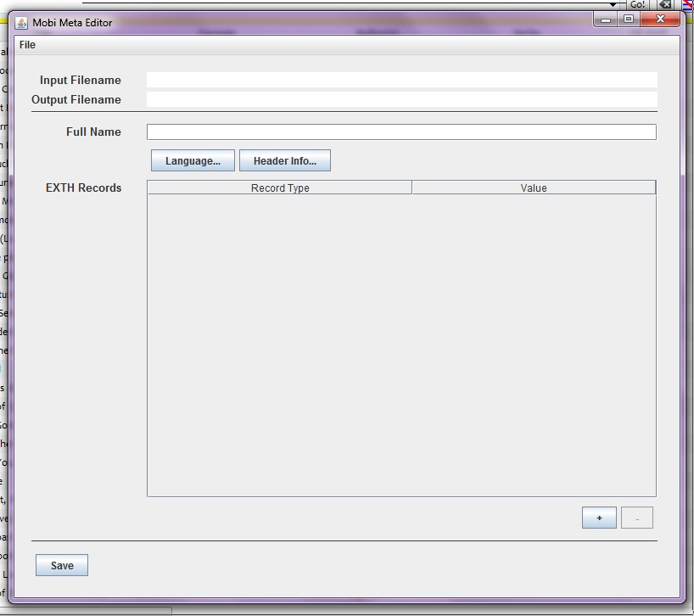Screen dimensions: 694x616
Task: Open the Header Info dialog
Action: [x=284, y=160]
